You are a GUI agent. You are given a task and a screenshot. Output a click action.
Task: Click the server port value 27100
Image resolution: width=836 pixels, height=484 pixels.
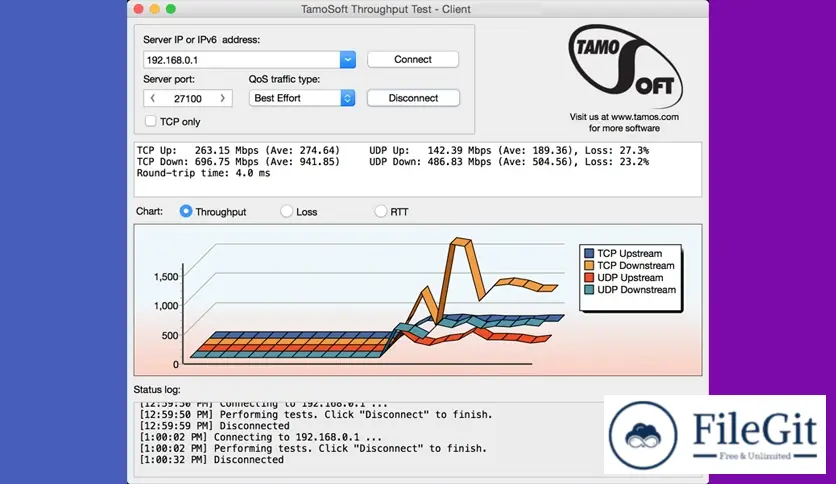pyautogui.click(x=188, y=99)
